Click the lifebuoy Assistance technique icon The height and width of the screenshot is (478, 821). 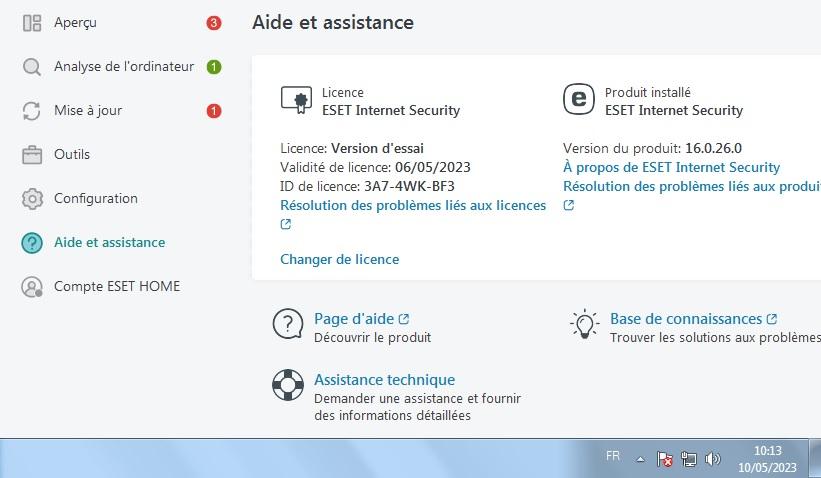point(288,385)
